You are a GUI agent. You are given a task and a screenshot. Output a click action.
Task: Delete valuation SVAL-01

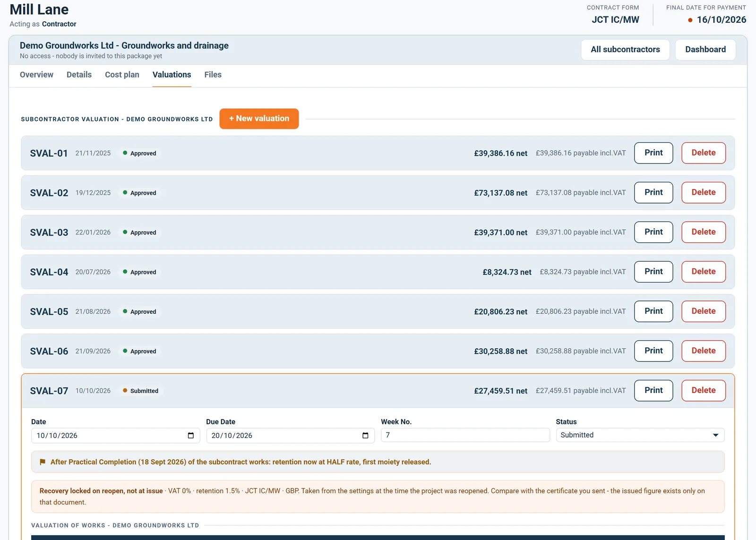click(704, 153)
